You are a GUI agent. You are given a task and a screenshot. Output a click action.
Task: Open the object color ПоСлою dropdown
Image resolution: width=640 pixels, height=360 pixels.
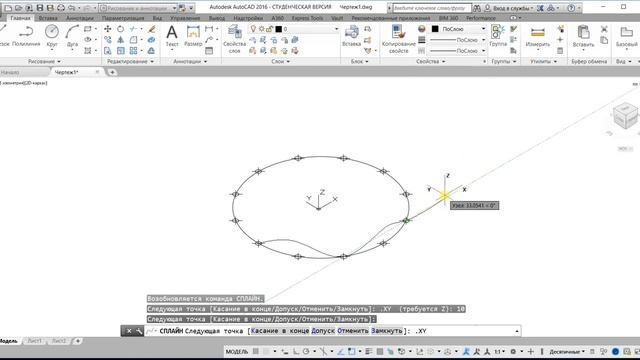coord(483,29)
